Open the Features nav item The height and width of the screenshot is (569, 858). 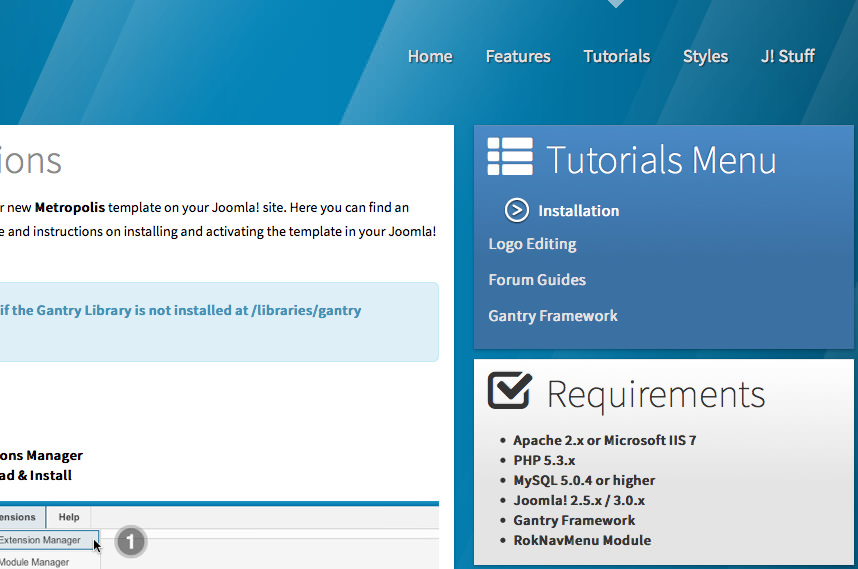tap(518, 56)
